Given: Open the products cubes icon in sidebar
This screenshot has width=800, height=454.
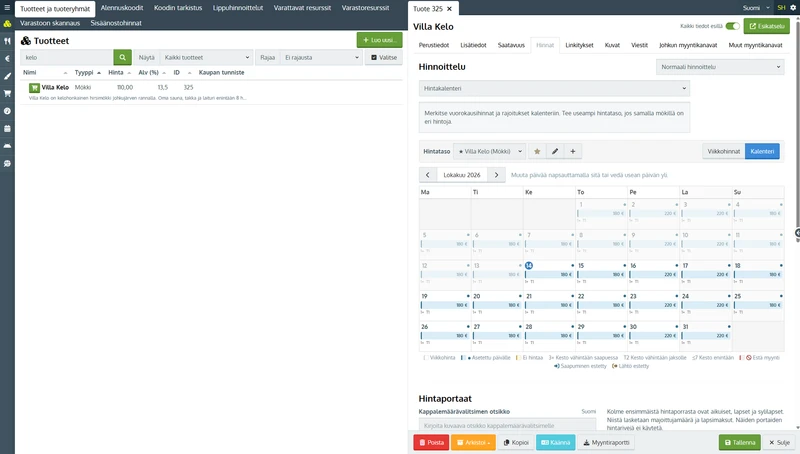Looking at the screenshot, I should [x=7, y=23].
